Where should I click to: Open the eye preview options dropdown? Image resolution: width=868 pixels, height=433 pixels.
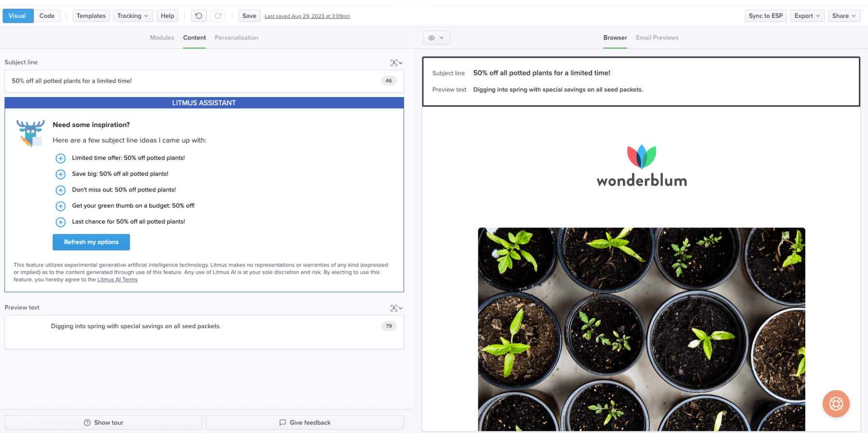(x=436, y=38)
